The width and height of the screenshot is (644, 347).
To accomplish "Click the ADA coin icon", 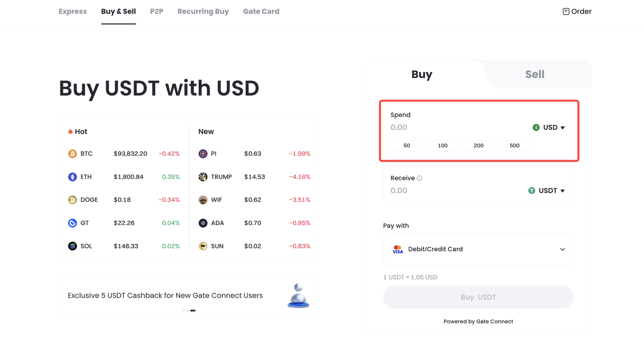I will pos(203,223).
